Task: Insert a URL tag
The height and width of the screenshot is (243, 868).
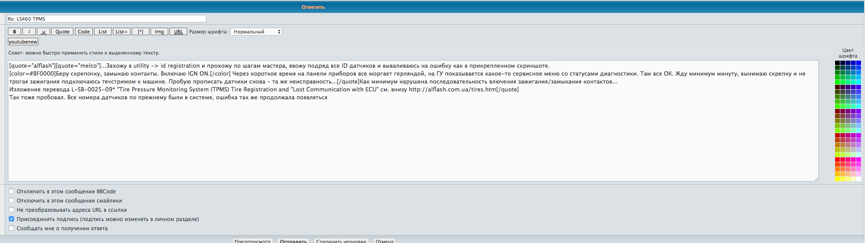Action: click(178, 32)
